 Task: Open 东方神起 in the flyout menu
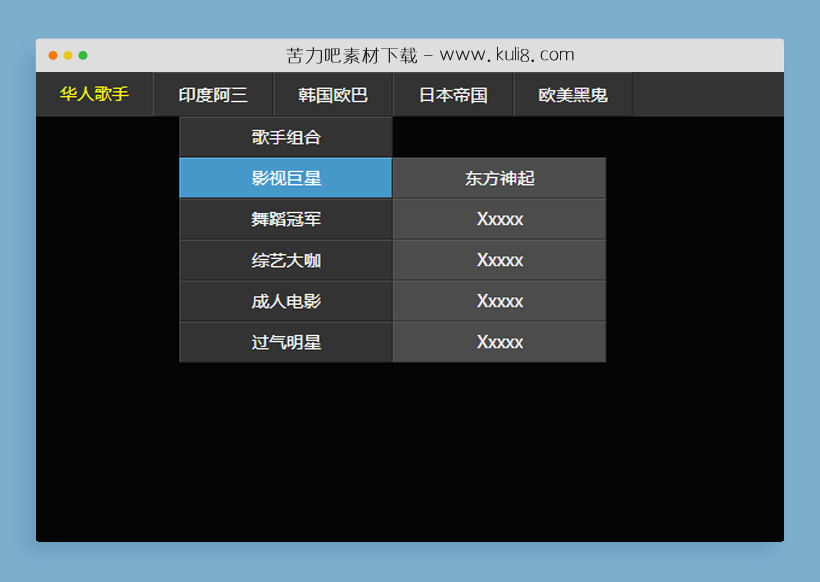point(499,178)
